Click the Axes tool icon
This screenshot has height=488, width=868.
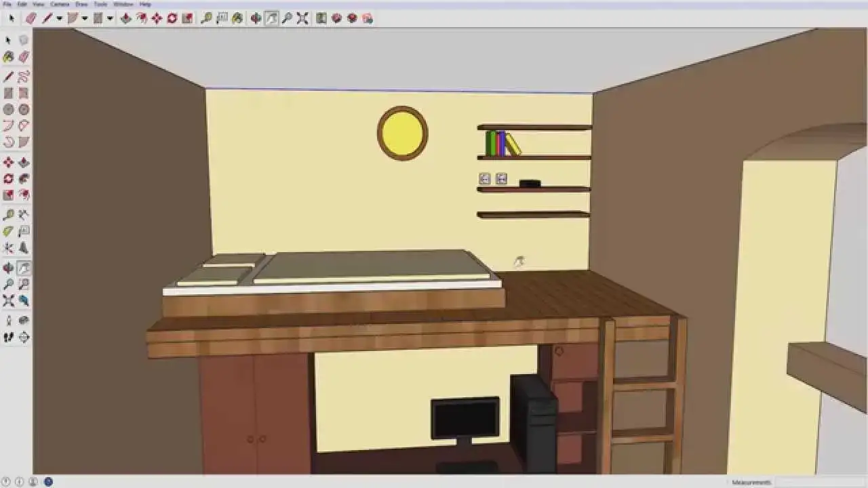point(8,248)
